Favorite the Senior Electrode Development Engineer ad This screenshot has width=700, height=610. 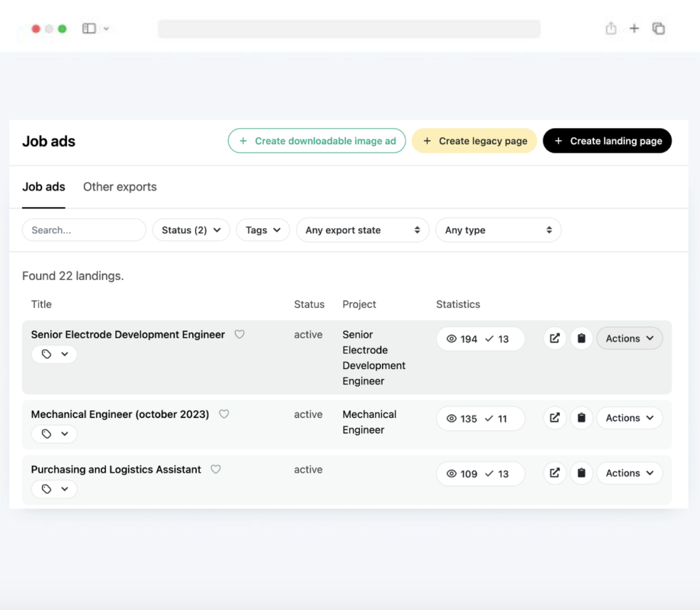click(239, 334)
